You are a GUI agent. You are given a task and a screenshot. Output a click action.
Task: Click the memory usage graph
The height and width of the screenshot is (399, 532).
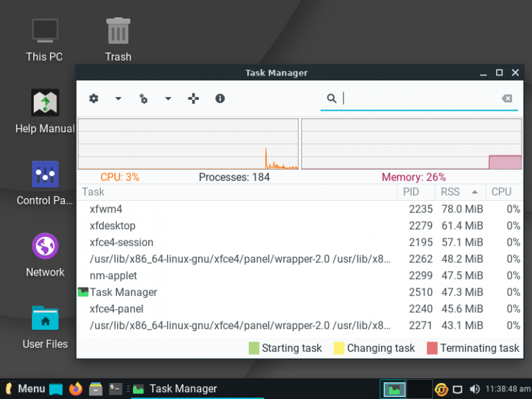411,144
